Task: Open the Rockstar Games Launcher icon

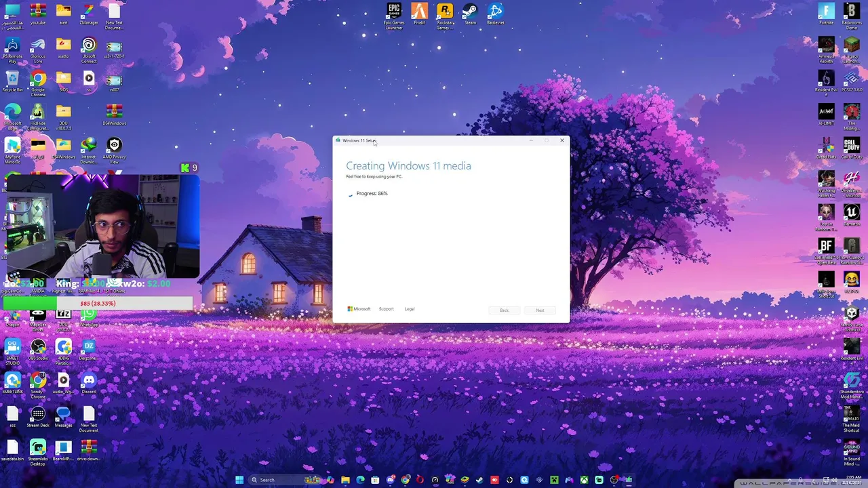Action: (445, 16)
